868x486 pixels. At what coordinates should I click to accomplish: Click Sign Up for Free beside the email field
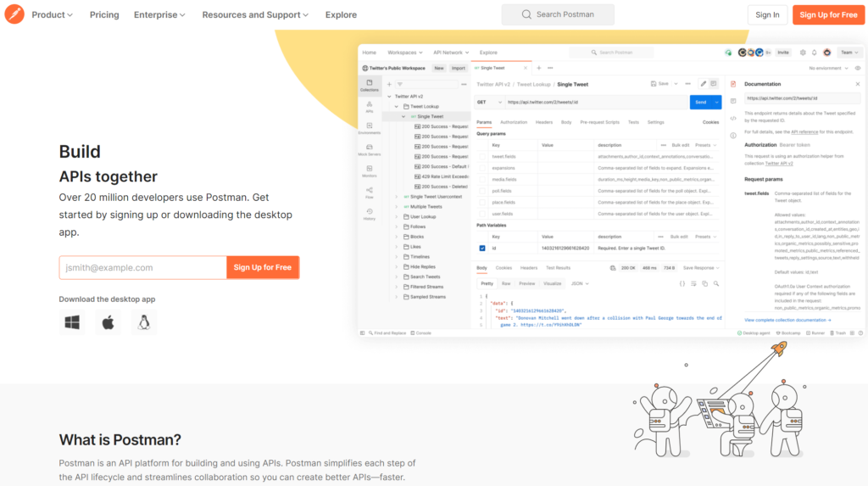[263, 268]
